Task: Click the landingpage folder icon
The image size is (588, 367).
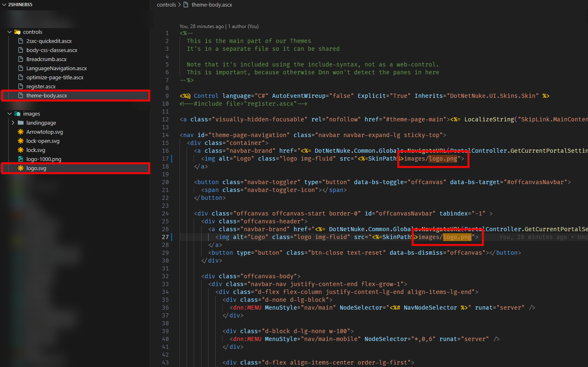Action: click(20, 123)
